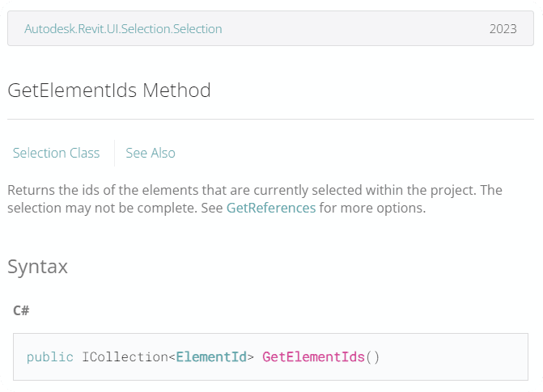Follow the GetReferences link
Screen dimensions: 543x392
click(x=270, y=208)
